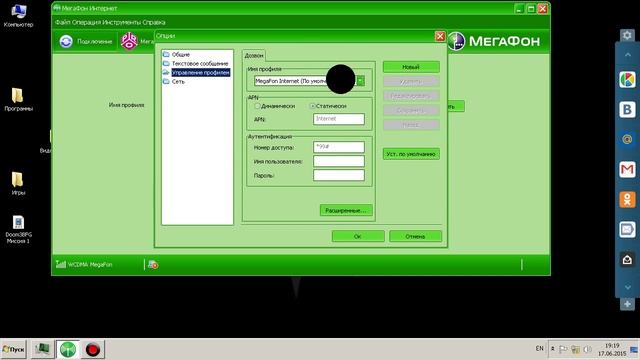The image size is (640, 360).
Task: Open the Doom3BFG Миссия 1 file
Action: coord(18,229)
